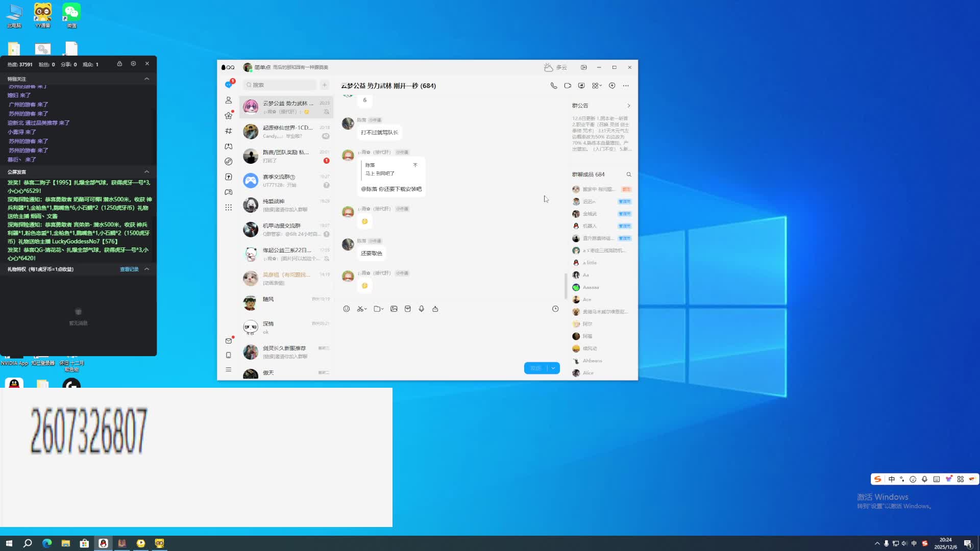
Task: Open the QQ mail envelope sidebar icon
Action: [x=229, y=341]
